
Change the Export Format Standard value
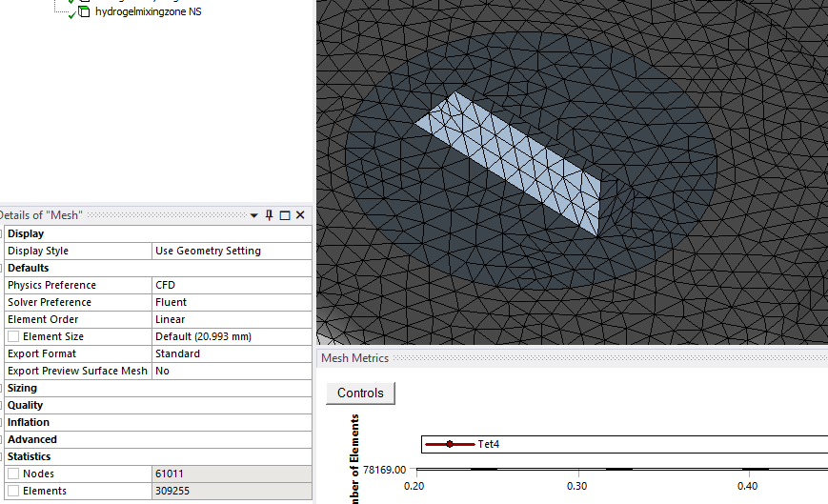coord(232,353)
